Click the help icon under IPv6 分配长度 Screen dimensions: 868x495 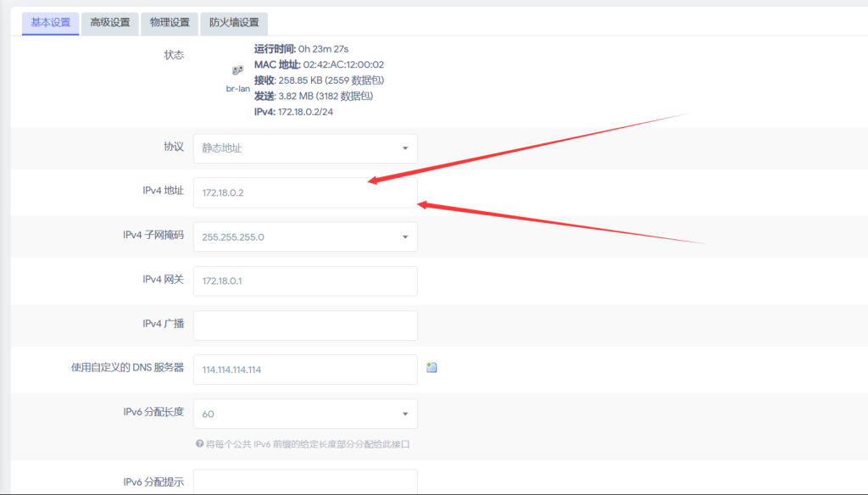click(x=198, y=443)
